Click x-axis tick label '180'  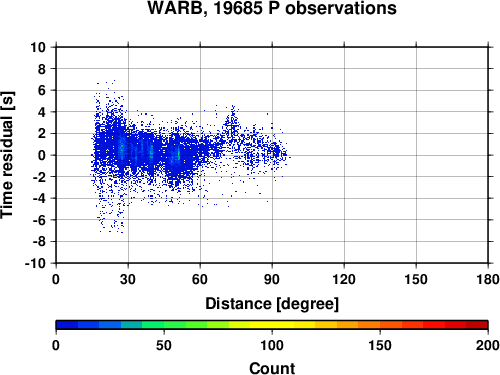(x=488, y=279)
